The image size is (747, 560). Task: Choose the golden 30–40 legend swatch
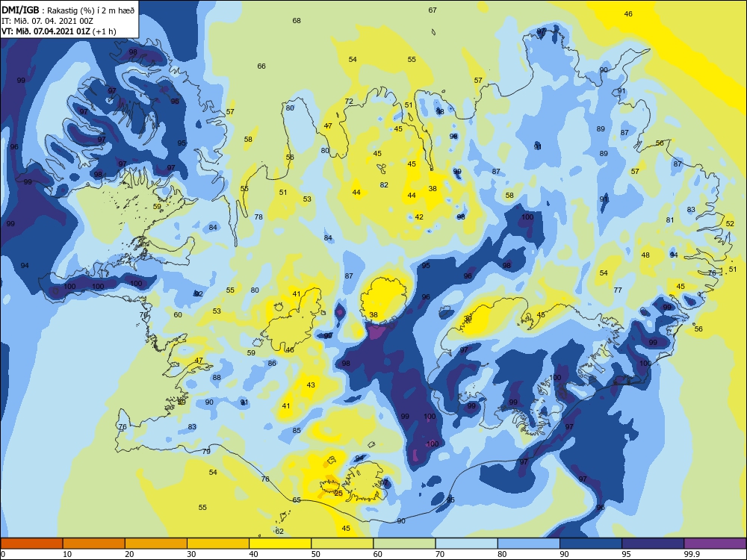click(218, 544)
